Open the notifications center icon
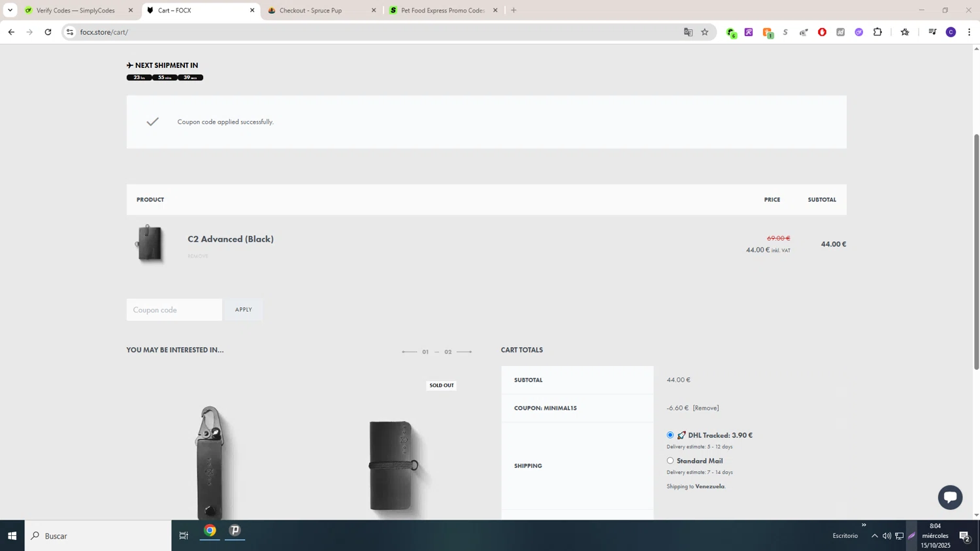This screenshot has height=551, width=980. [x=965, y=536]
